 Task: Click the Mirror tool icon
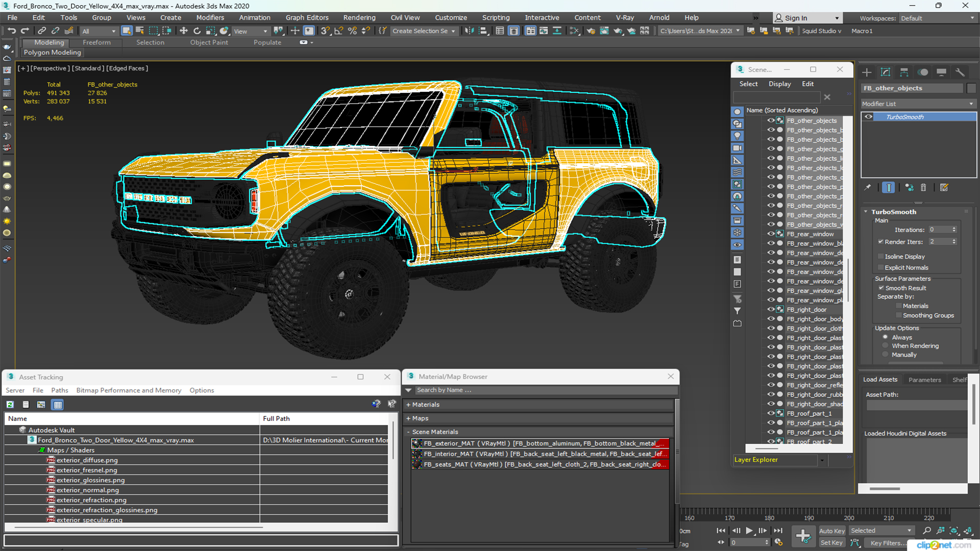point(469,31)
